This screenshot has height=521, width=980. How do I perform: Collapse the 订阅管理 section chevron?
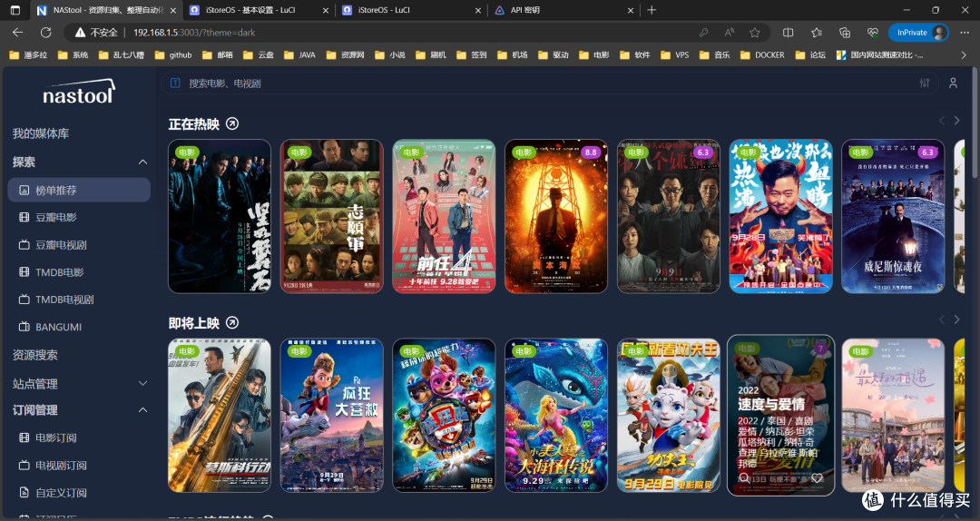click(142, 410)
